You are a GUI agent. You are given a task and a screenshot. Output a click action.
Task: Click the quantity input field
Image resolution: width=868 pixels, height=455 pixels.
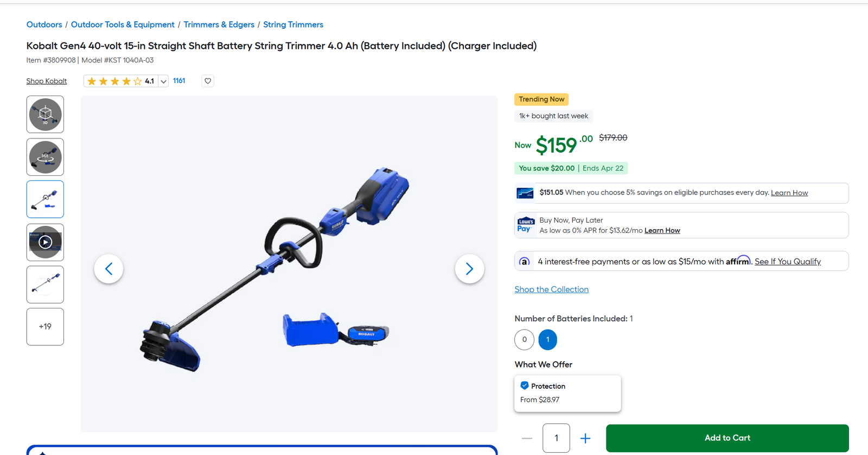pos(556,438)
